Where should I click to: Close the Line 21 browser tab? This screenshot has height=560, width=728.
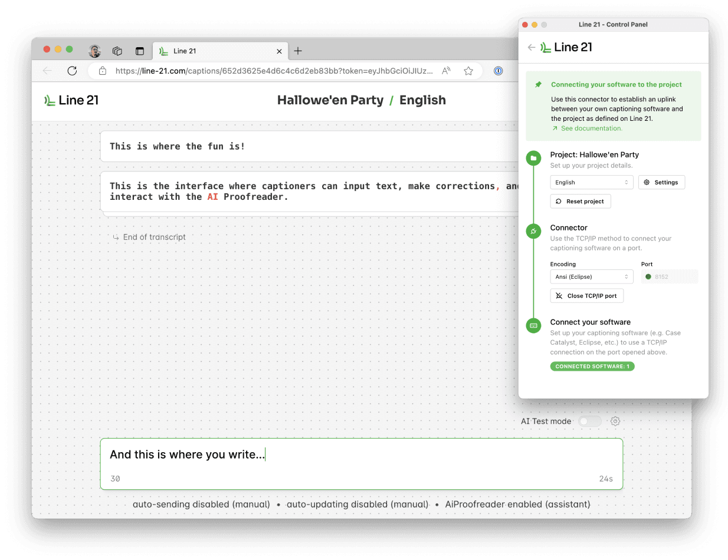pos(280,51)
